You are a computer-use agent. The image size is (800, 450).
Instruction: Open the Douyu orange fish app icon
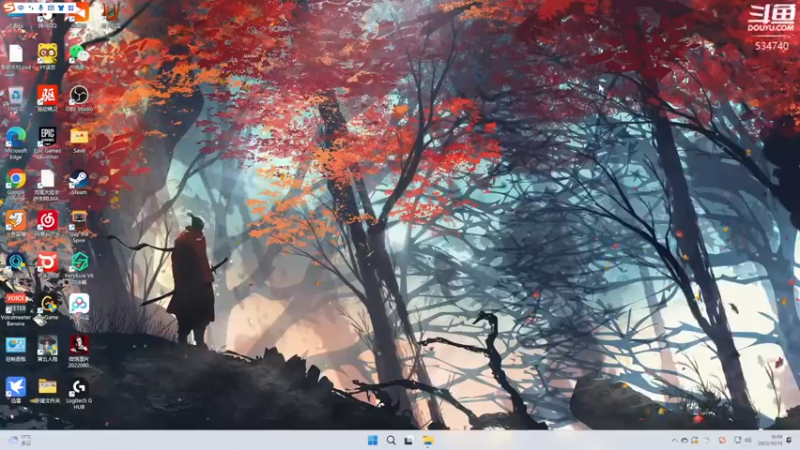click(x=16, y=220)
